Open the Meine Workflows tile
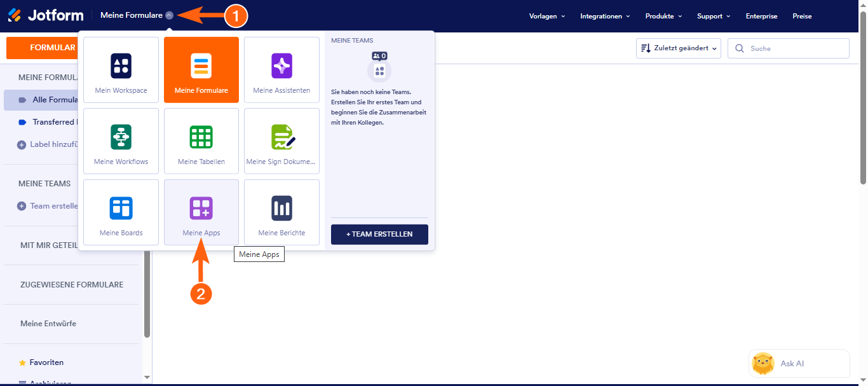Image resolution: width=868 pixels, height=386 pixels. [x=121, y=141]
